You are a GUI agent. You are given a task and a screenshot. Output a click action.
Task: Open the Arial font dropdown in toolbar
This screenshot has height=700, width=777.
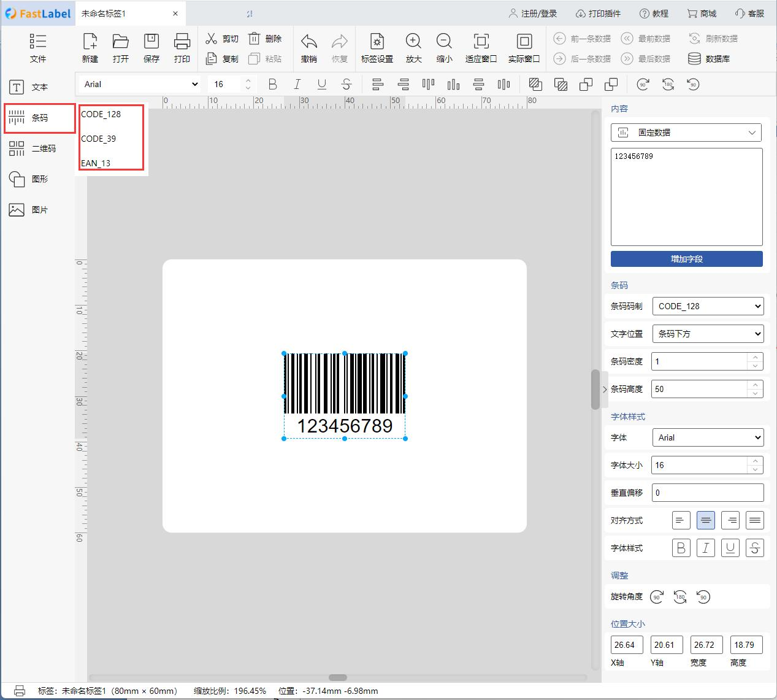(140, 84)
